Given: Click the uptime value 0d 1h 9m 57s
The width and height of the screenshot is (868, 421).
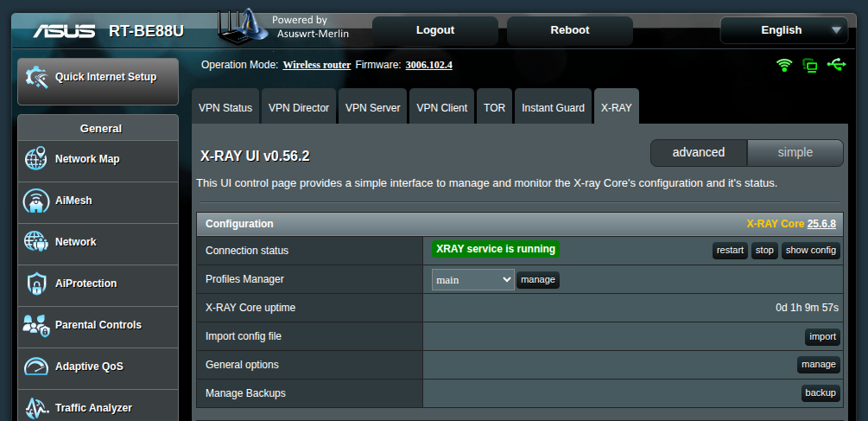Looking at the screenshot, I should coord(807,308).
